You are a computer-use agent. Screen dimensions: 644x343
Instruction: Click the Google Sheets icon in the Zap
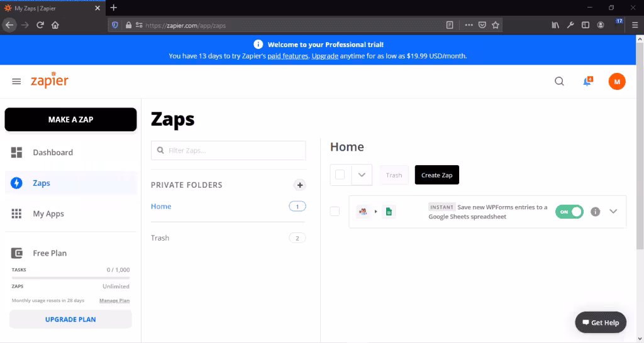pyautogui.click(x=389, y=212)
